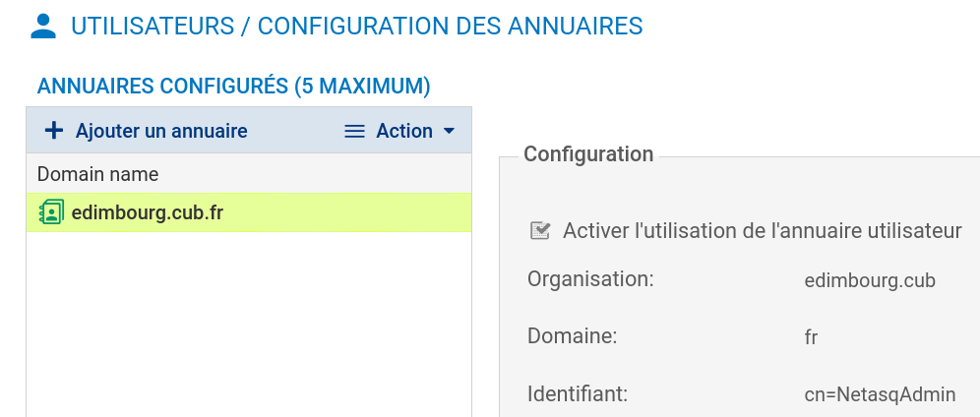Open the Action menu
Screen dimensions: 980x417
403,132
